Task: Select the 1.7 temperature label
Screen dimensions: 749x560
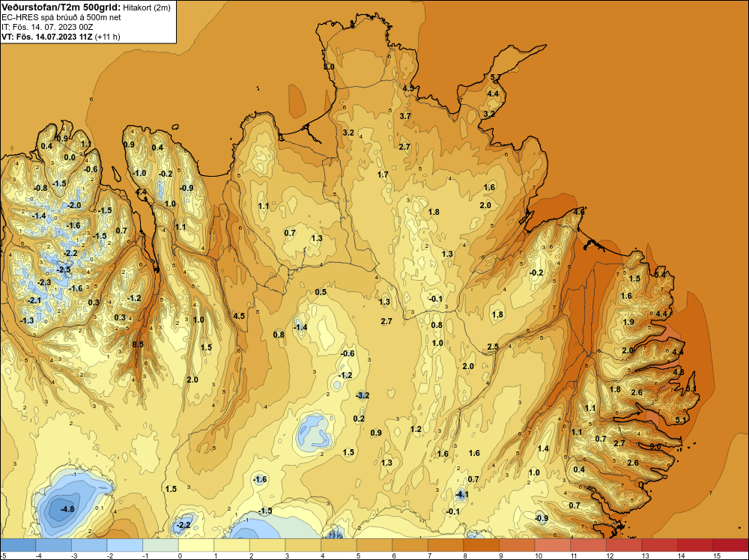Action: [383, 174]
